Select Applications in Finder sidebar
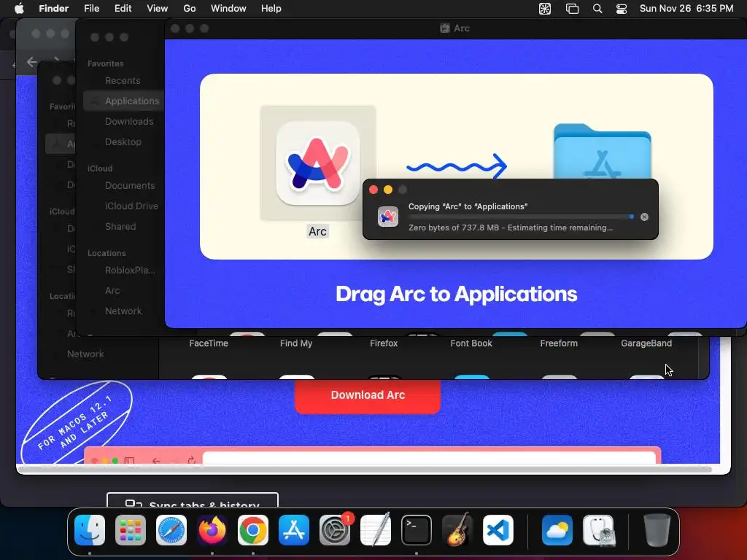Viewport: 747px width, 560px height. (124, 101)
